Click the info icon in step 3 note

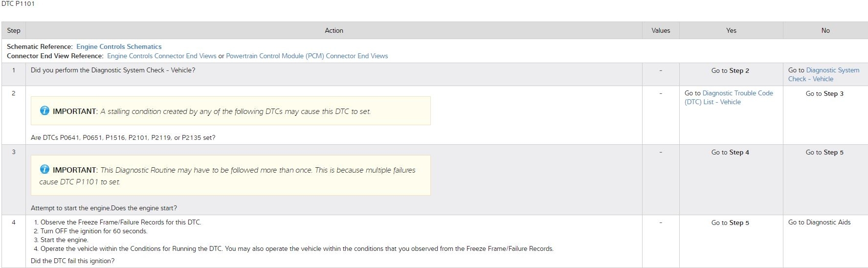click(x=45, y=169)
